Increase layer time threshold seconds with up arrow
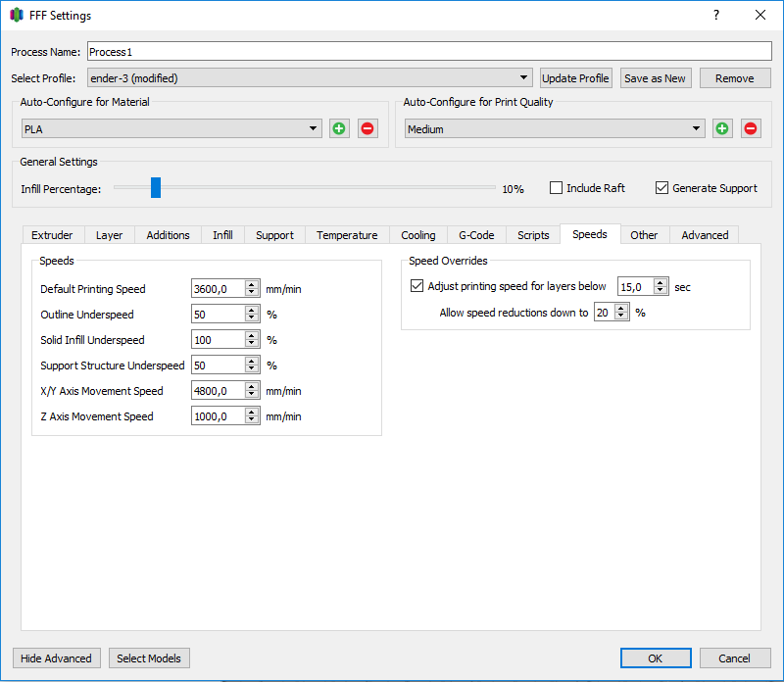784x682 pixels. (x=661, y=282)
